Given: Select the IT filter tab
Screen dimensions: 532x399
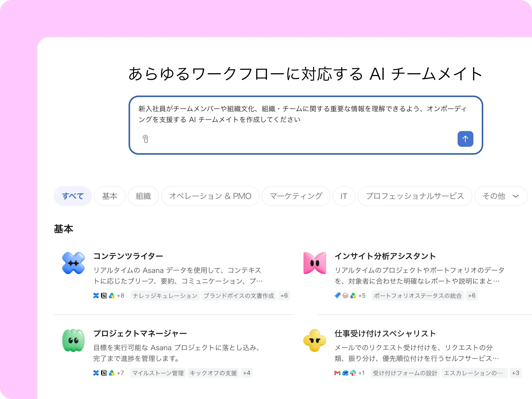Looking at the screenshot, I should (344, 196).
